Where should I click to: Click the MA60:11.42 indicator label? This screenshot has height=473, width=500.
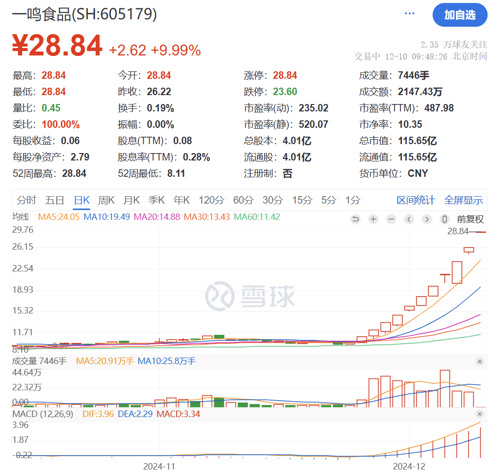[x=257, y=217]
